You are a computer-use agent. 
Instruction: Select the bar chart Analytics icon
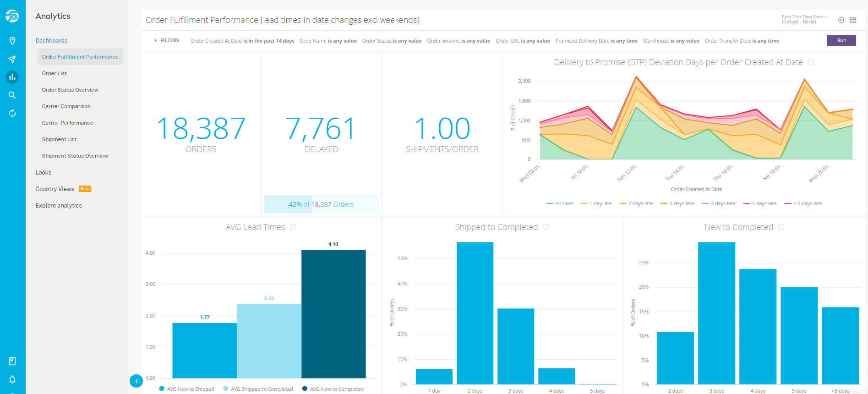[12, 77]
